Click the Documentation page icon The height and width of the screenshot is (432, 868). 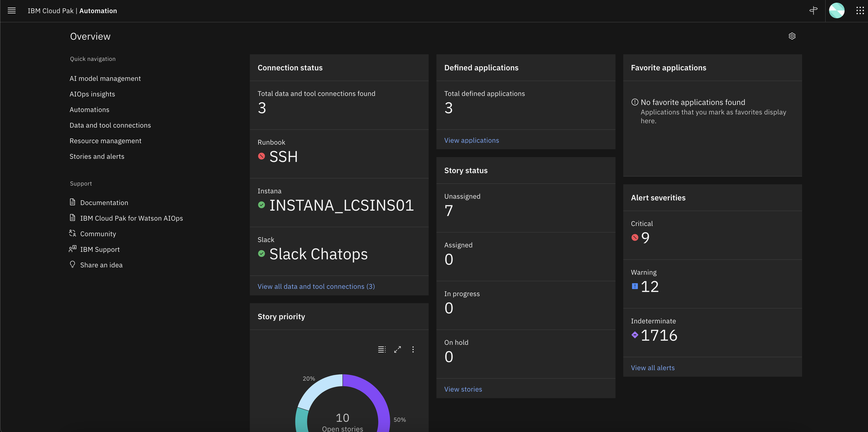pos(72,202)
